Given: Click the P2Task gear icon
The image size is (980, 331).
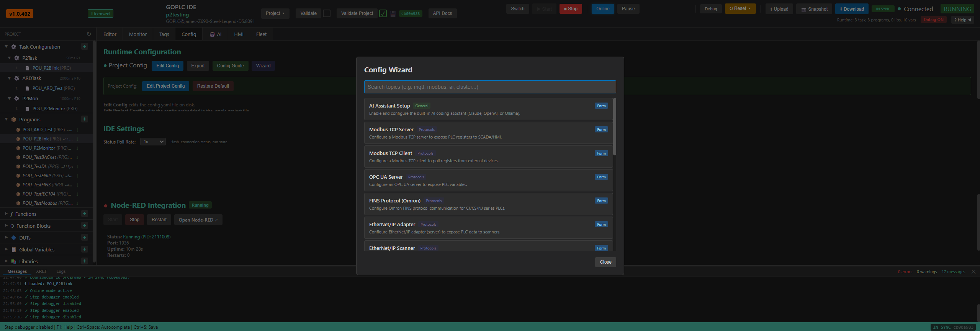Looking at the screenshot, I should pyautogui.click(x=17, y=58).
